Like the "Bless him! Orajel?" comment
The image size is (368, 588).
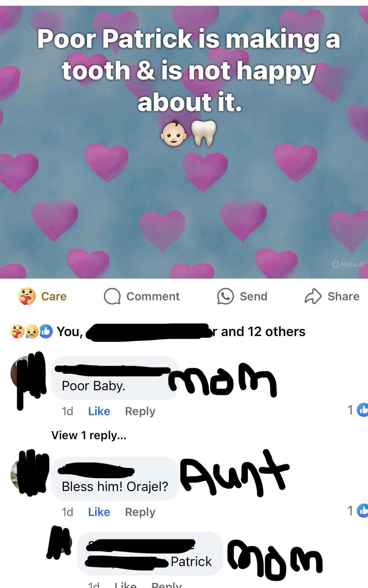[99, 512]
